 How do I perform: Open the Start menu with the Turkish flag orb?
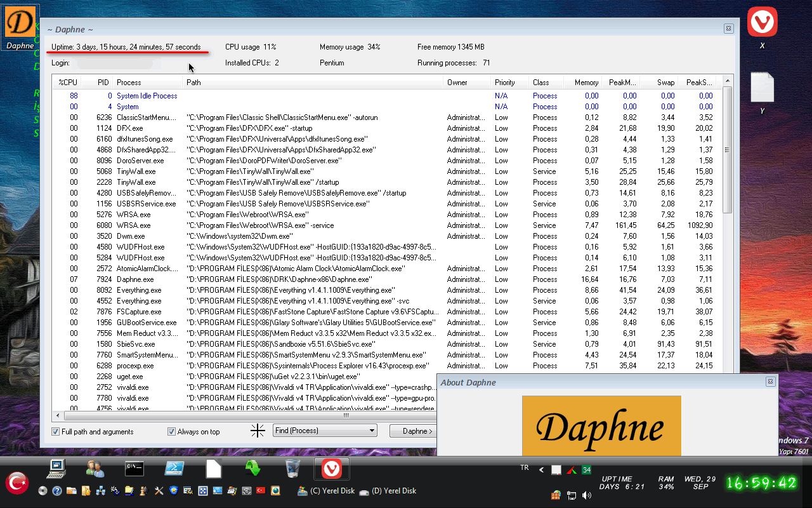(17, 483)
